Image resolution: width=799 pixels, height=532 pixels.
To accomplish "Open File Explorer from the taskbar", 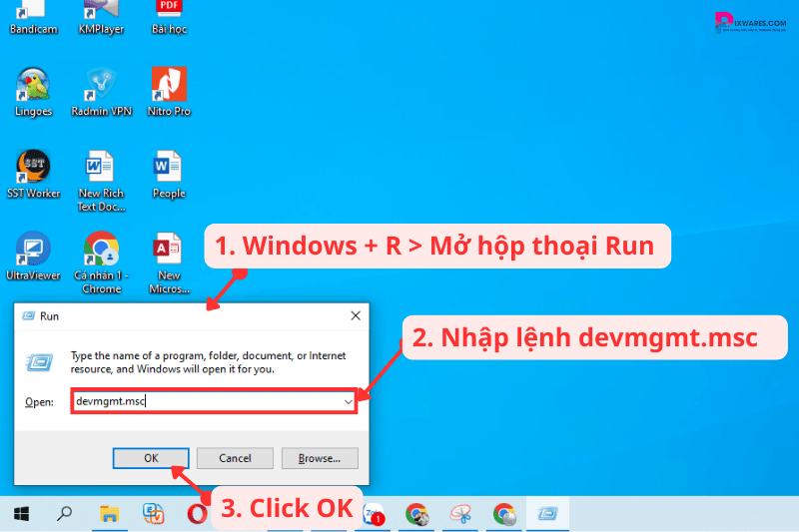I will pyautogui.click(x=109, y=514).
